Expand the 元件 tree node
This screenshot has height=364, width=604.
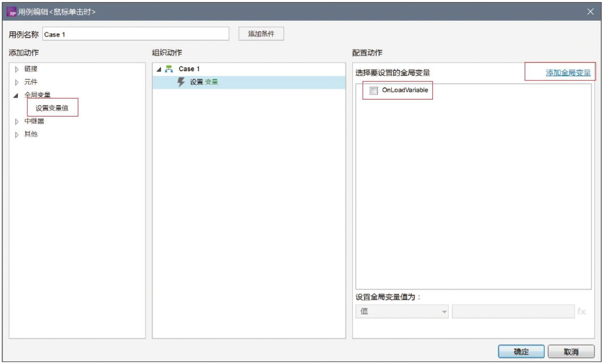coord(17,82)
